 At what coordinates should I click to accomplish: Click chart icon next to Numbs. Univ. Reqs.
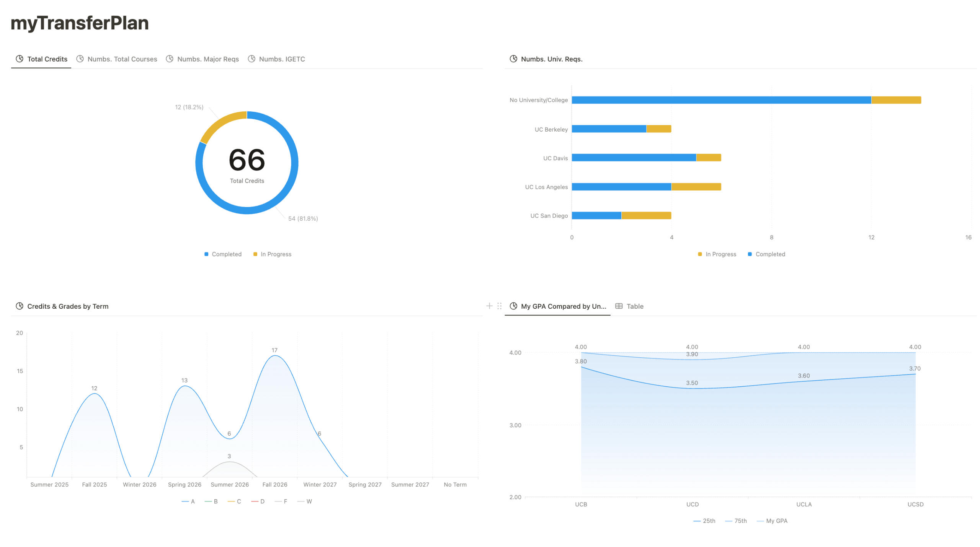tap(513, 59)
